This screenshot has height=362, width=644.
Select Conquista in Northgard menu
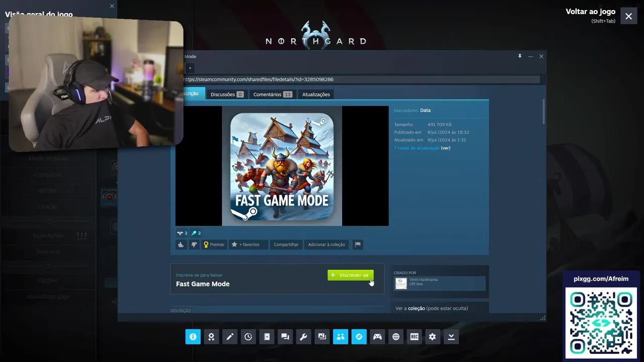[48, 174]
